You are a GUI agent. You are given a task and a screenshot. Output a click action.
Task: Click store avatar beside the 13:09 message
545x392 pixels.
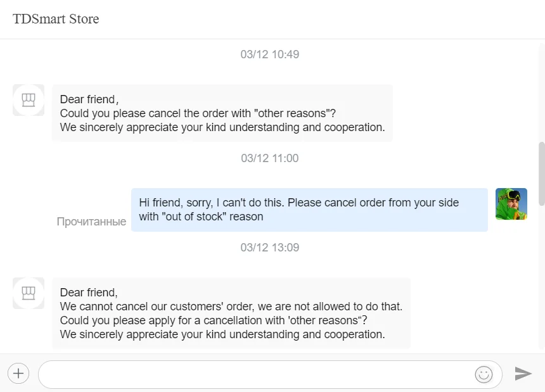coord(29,293)
